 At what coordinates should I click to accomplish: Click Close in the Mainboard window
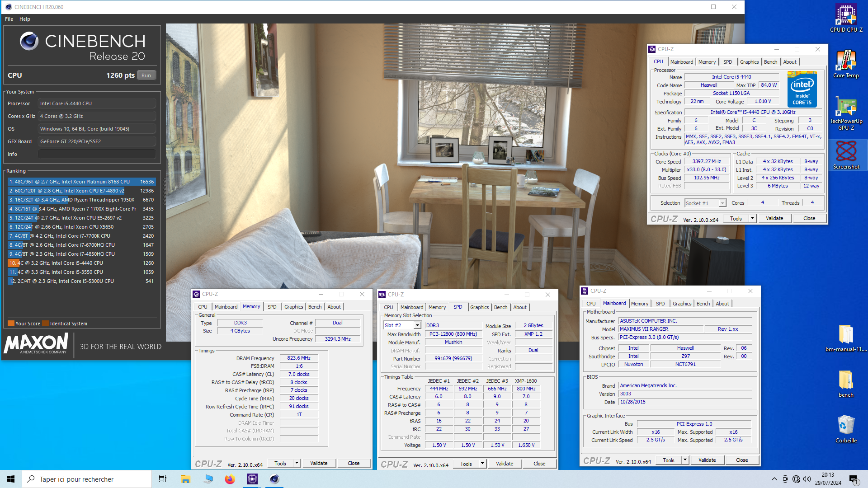pos(742,460)
